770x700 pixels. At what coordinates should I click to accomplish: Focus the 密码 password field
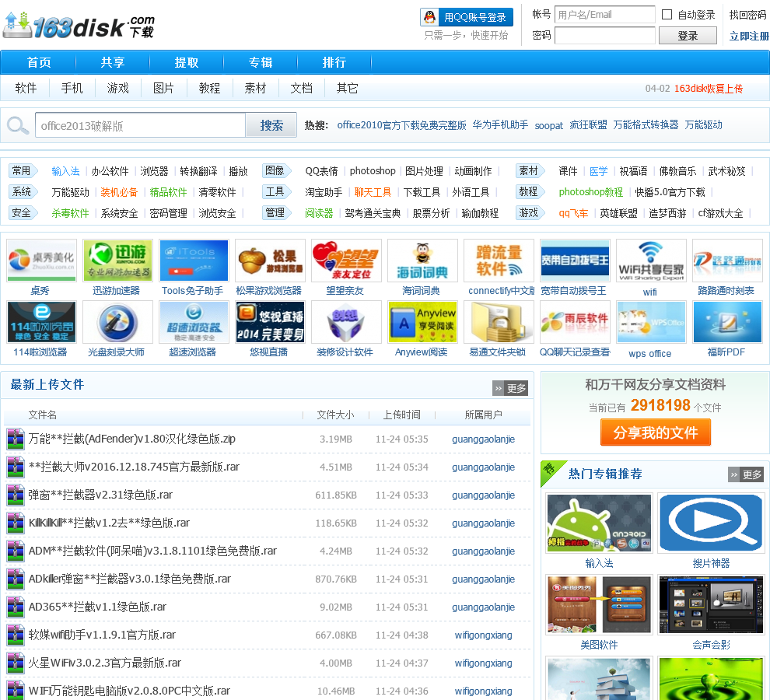pyautogui.click(x=605, y=35)
